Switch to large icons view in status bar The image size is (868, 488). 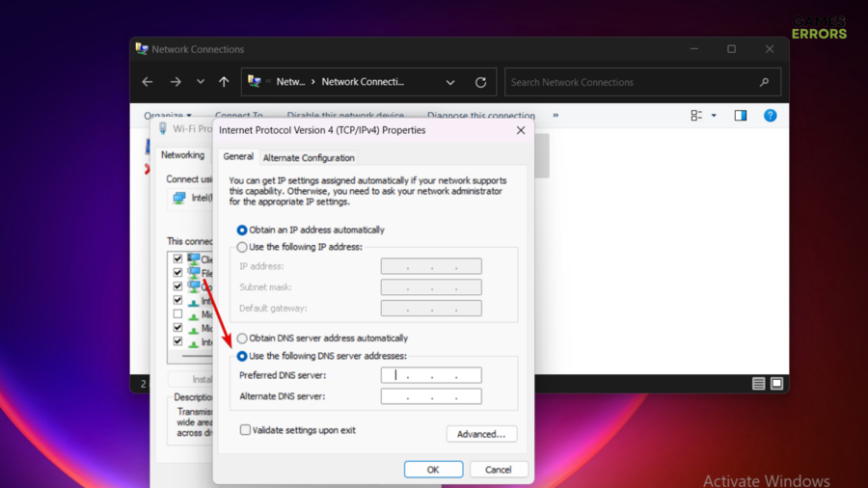[x=776, y=384]
